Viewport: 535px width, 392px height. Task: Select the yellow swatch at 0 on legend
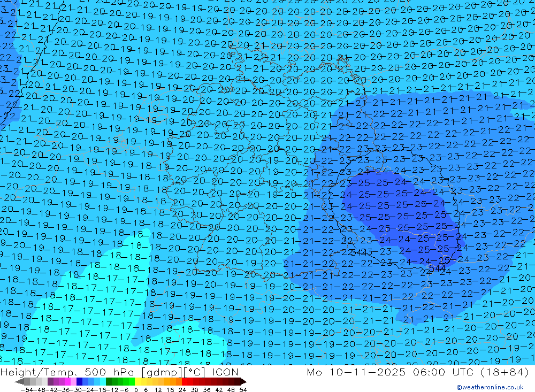coord(138,382)
